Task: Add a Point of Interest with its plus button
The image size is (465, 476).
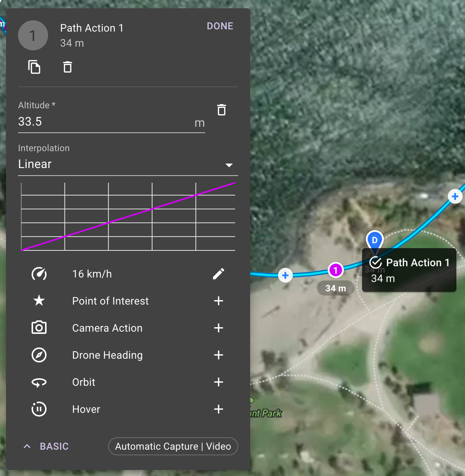Action: pos(218,301)
